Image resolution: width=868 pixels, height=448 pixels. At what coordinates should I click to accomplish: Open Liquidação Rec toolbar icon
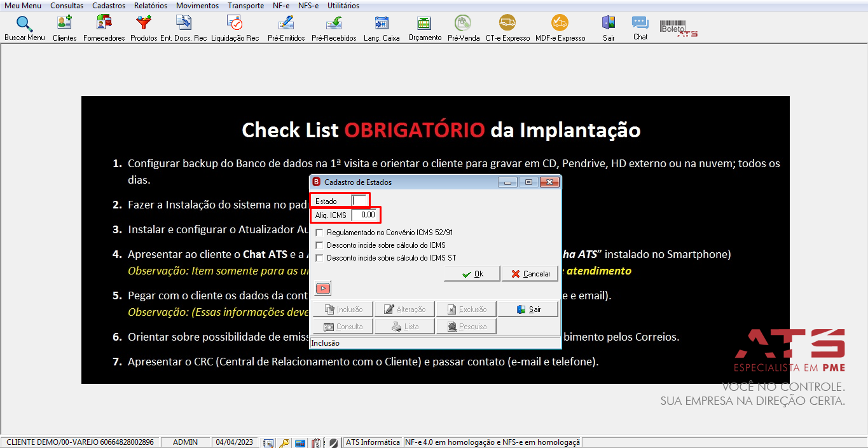235,29
